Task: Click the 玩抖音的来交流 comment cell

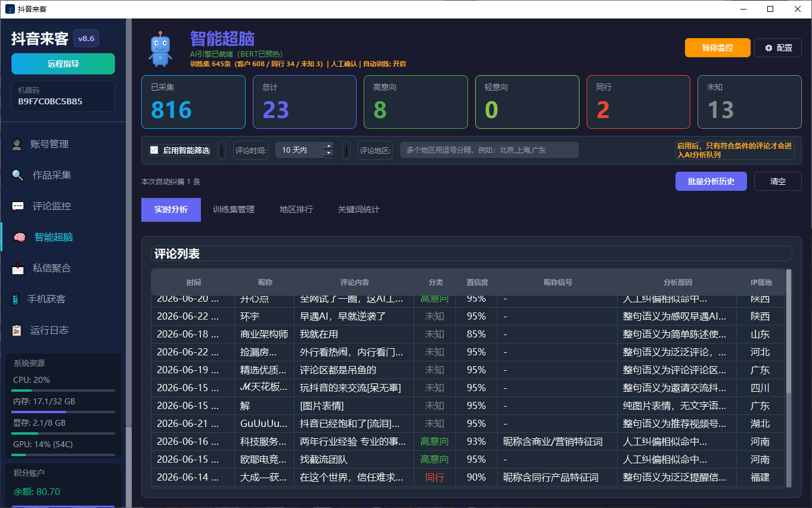Action: pyautogui.click(x=354, y=388)
